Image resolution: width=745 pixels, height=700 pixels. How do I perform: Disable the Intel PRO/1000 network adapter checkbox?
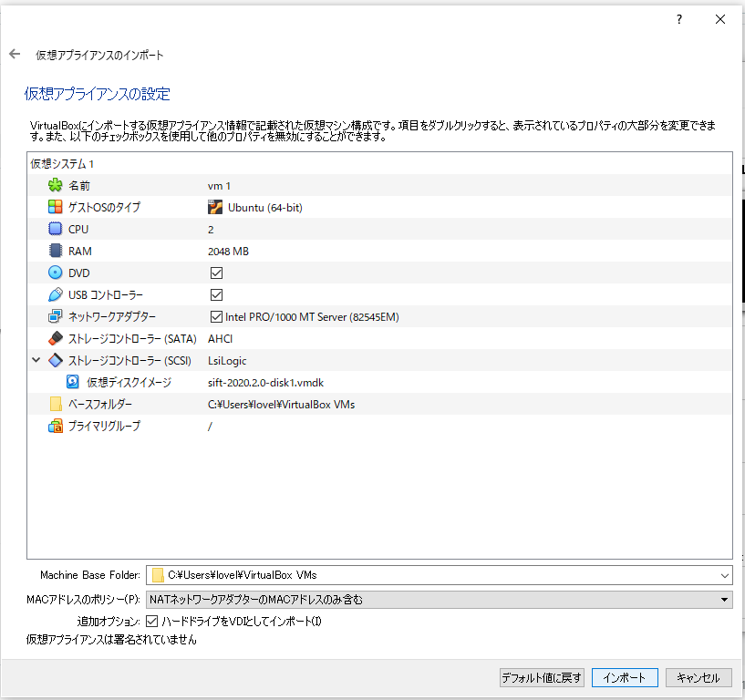pyautogui.click(x=216, y=316)
